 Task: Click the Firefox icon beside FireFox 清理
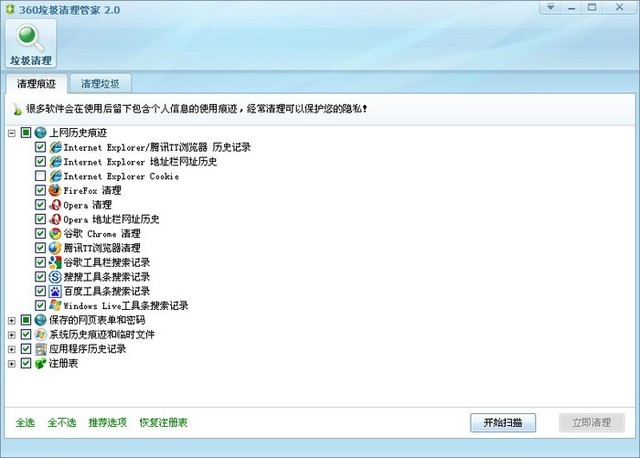click(55, 190)
